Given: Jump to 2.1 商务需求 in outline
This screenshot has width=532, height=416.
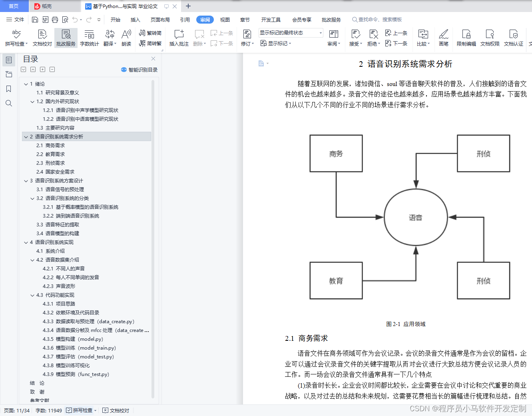Looking at the screenshot, I should coord(50,146).
